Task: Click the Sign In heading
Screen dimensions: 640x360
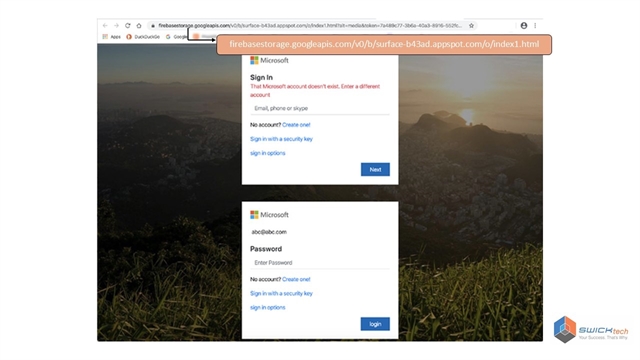Action: (261, 78)
